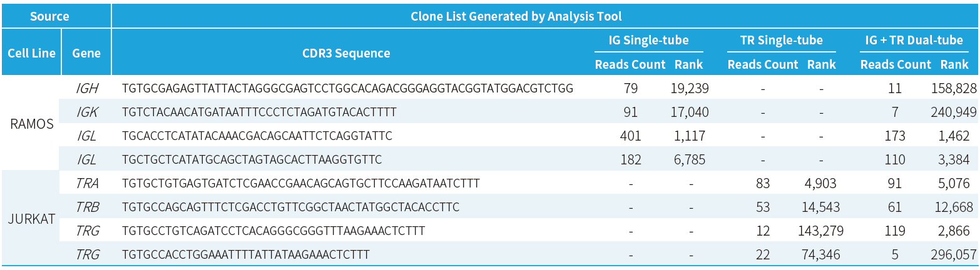Select the IGK gene cell
This screenshot has width=980, height=270.
click(86, 112)
